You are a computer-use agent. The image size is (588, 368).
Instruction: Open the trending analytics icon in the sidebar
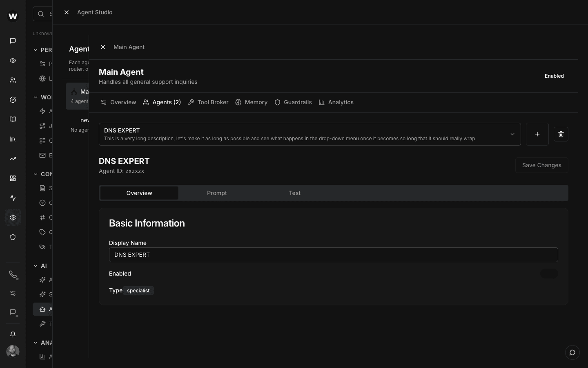pos(13,159)
